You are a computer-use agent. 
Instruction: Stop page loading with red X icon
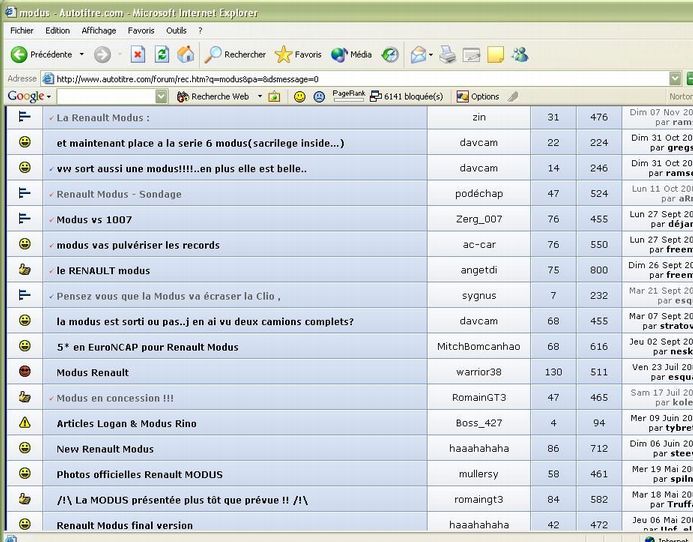(x=138, y=55)
